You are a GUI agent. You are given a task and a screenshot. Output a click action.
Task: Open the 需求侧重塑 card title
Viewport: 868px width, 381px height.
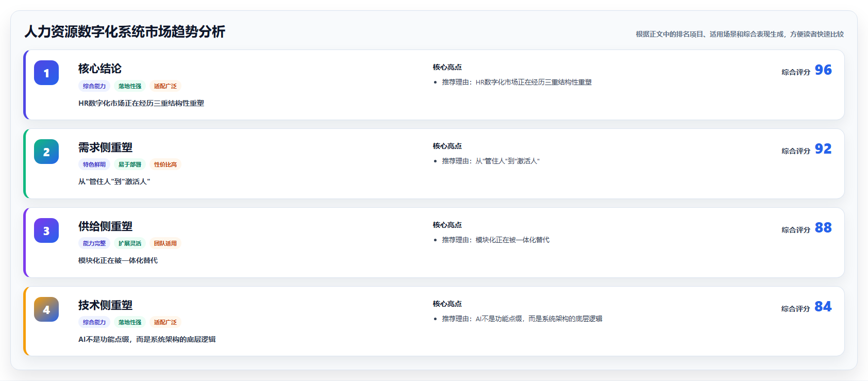[x=106, y=147]
